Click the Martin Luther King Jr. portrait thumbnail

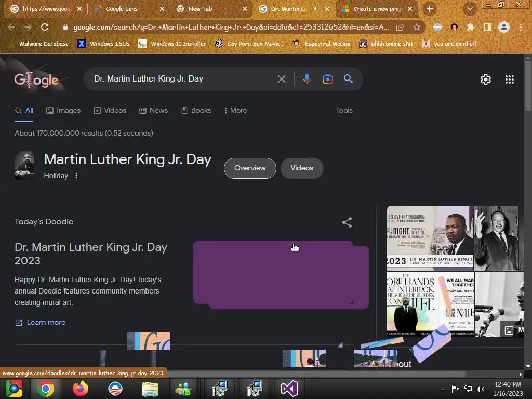24,165
